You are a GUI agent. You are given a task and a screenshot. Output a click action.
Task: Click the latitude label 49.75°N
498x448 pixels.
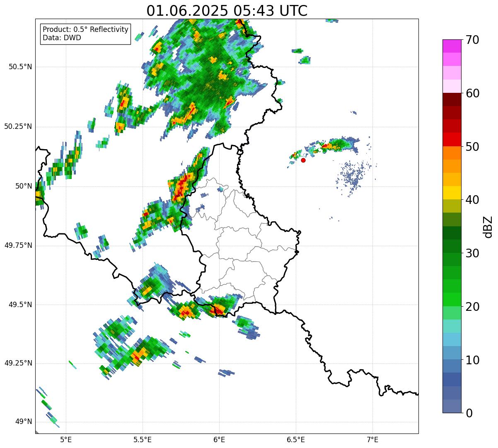pos(18,245)
